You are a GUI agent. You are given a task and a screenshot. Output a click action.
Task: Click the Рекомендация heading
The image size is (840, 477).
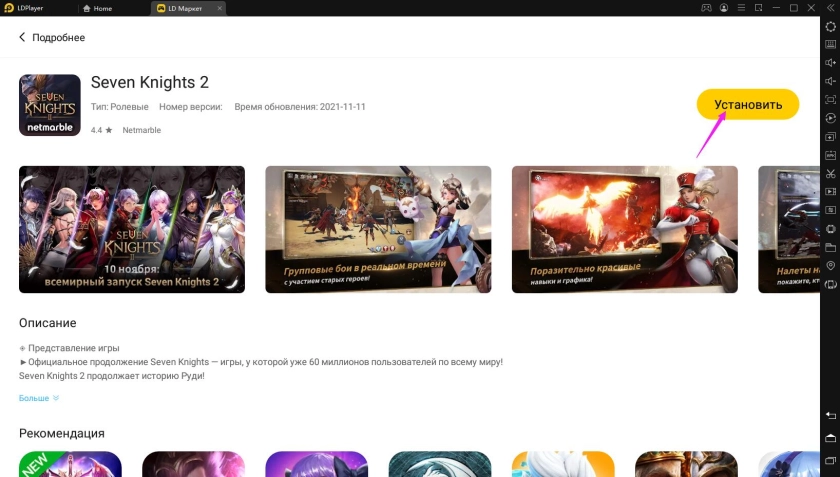point(62,433)
